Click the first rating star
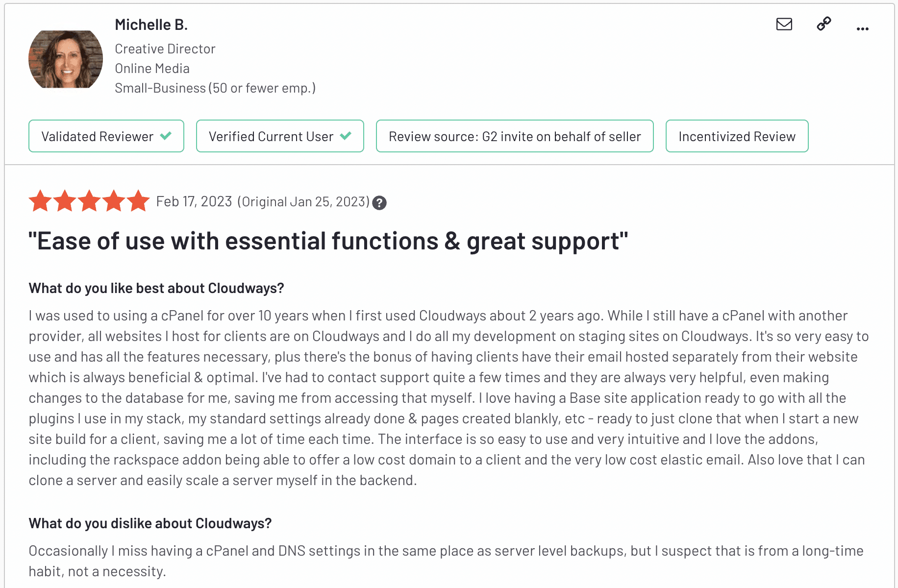Viewport: 898px width, 588px height. pyautogui.click(x=40, y=201)
